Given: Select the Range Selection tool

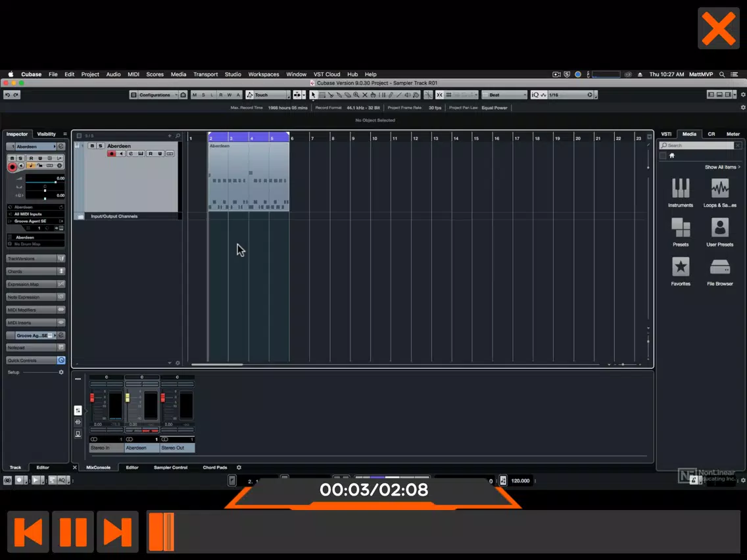Looking at the screenshot, I should coord(322,95).
